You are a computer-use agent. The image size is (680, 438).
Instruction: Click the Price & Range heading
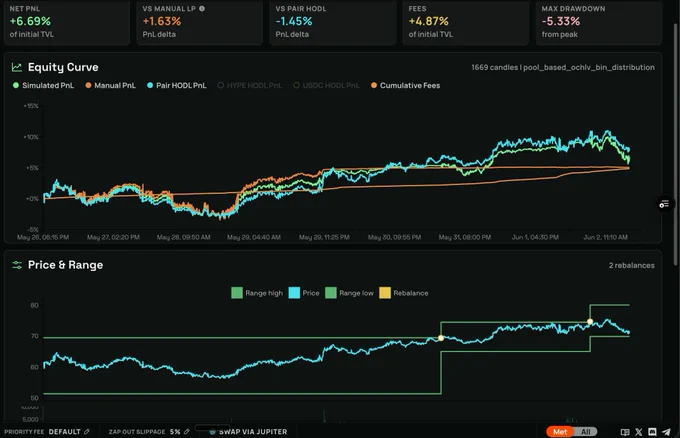point(65,265)
